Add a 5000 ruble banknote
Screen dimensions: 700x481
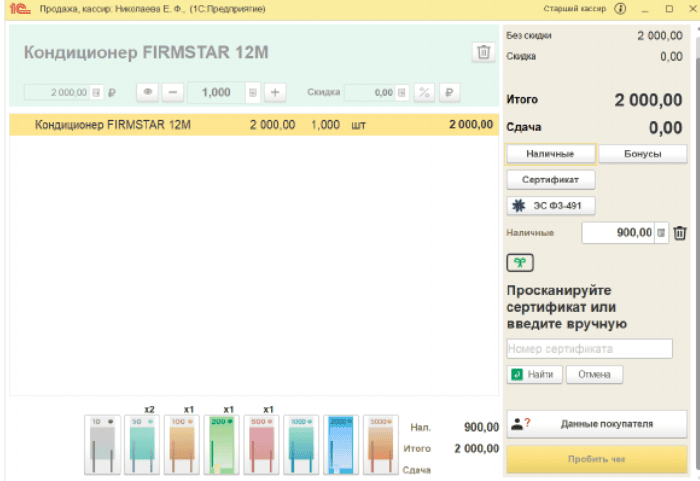(x=380, y=445)
